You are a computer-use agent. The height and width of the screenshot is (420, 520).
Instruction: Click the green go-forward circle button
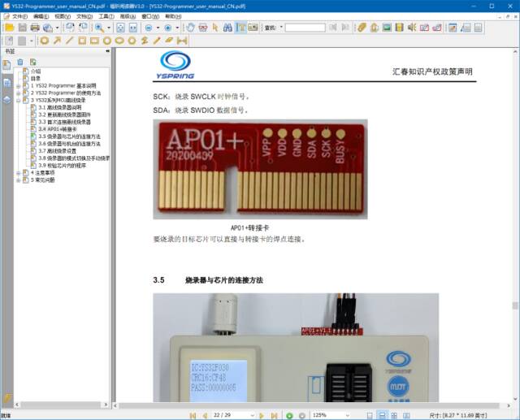pos(289,415)
